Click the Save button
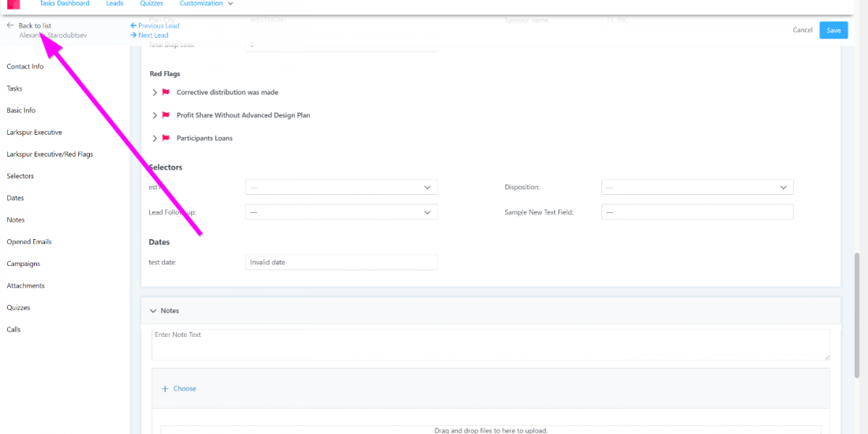 tap(833, 30)
